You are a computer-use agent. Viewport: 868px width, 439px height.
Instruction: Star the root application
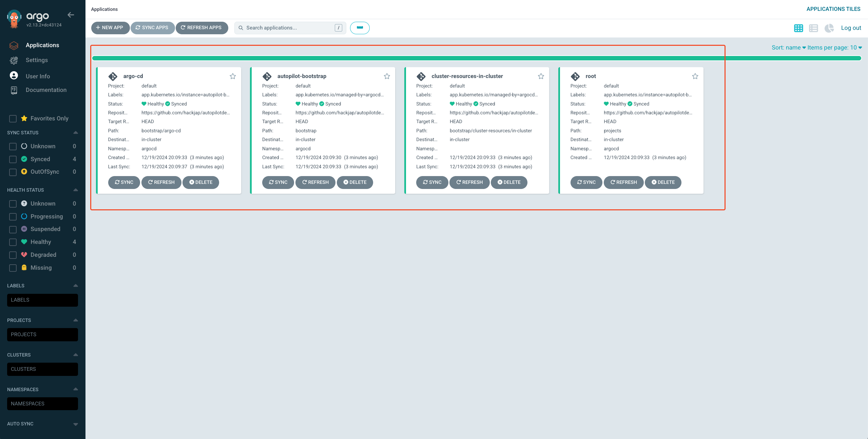695,76
